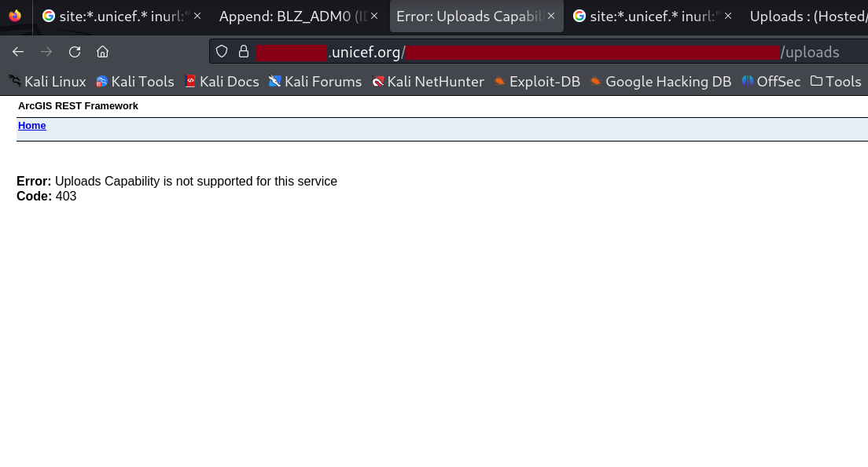Screen dimensions: 868x467
Task: Navigate back using the back arrow
Action: 17,51
